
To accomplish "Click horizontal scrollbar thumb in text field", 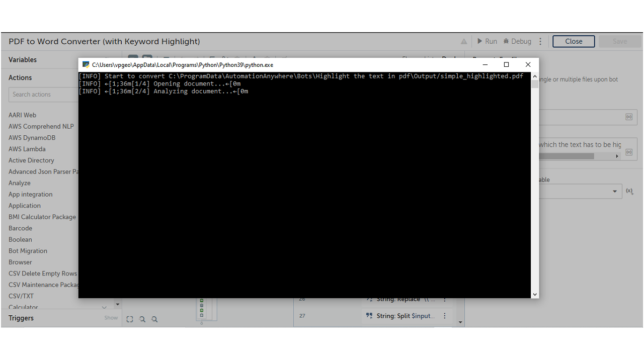I will (567, 156).
